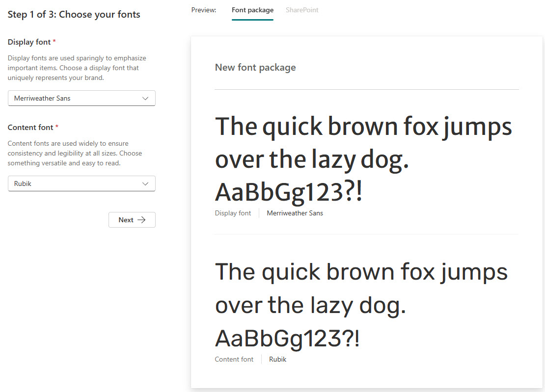Click the Display font description paragraph

(77, 68)
